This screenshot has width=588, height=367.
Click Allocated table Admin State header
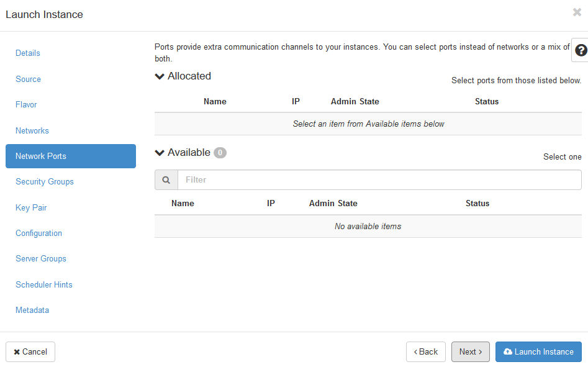(355, 102)
